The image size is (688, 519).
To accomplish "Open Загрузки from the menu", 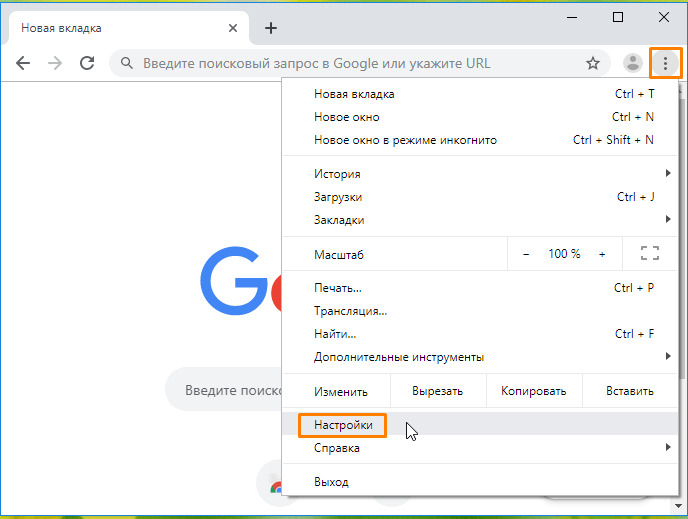I will tap(480, 197).
